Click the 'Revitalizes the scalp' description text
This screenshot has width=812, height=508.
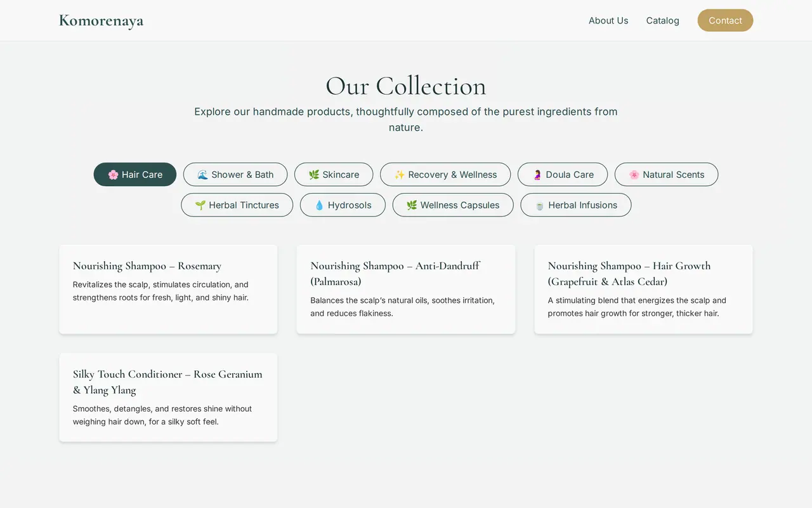tap(161, 291)
